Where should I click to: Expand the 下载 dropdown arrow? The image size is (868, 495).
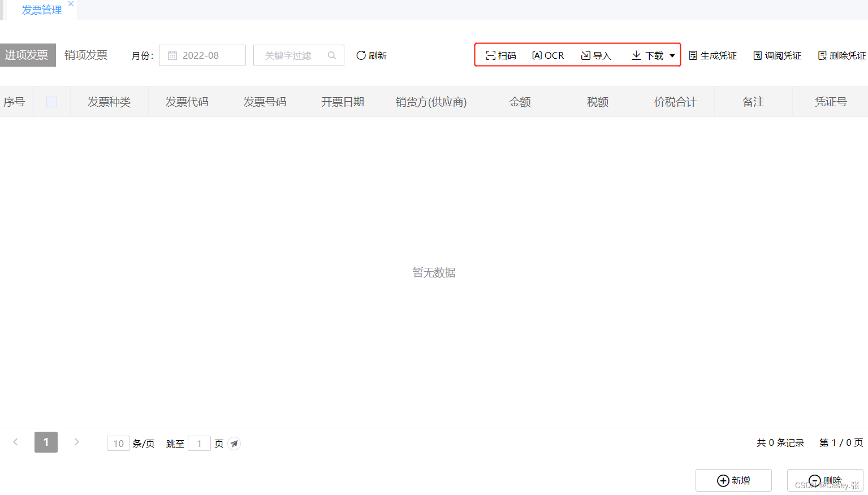point(672,55)
